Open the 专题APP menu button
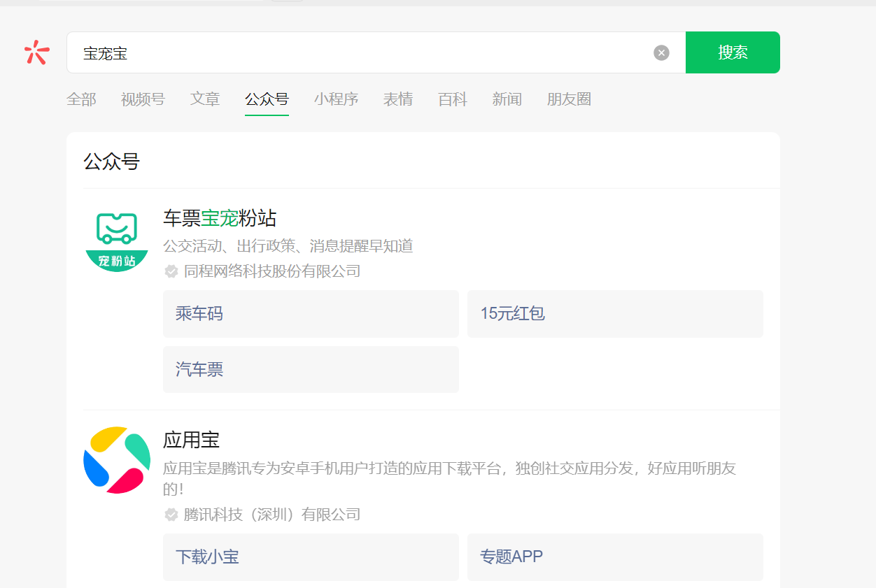The image size is (876, 588). point(615,557)
